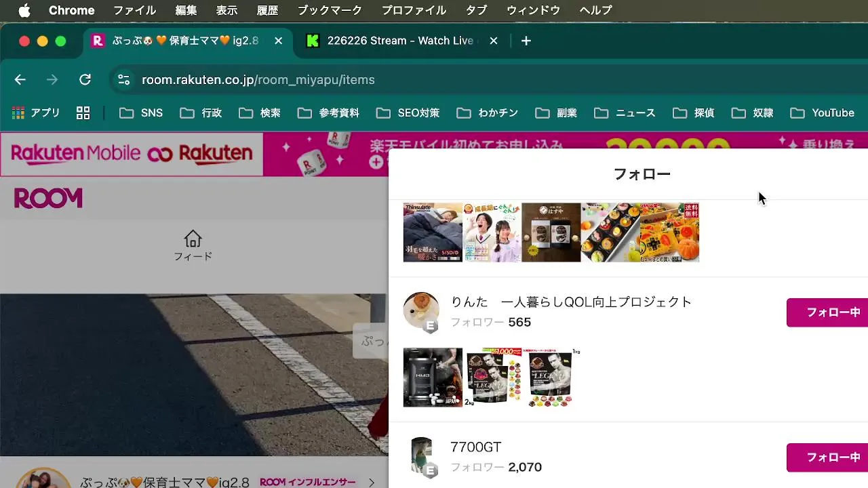
Task: Open the プロファイル menu
Action: tap(414, 10)
